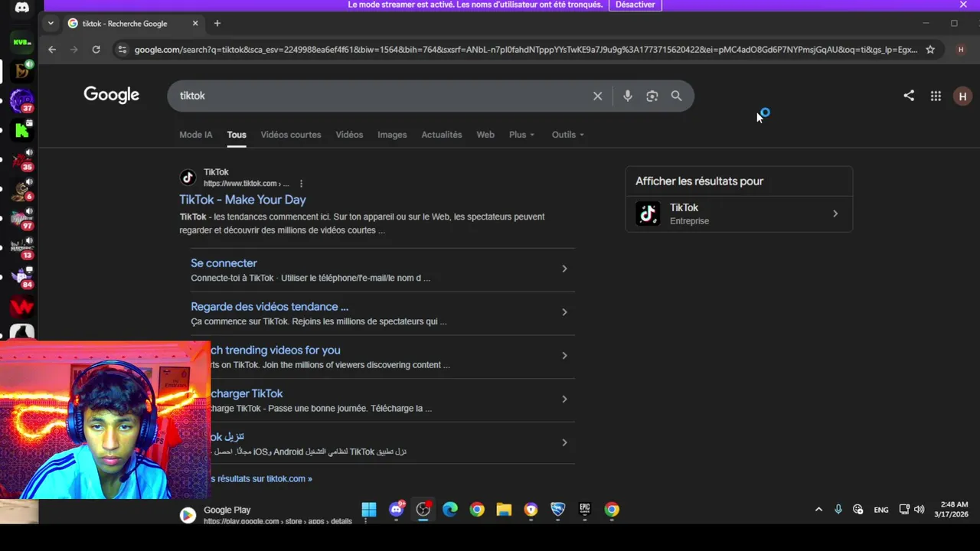This screenshot has height=551, width=980.
Task: Open File Explorer from taskbar
Action: [504, 510]
